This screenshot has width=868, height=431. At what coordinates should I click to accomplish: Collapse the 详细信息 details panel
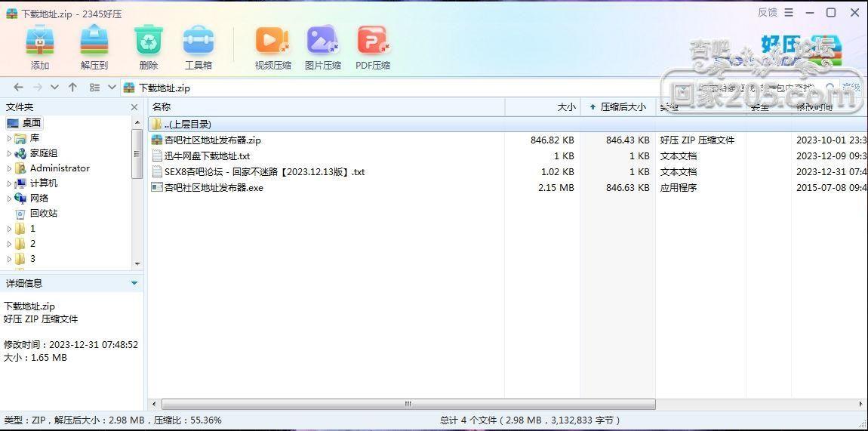coord(134,283)
